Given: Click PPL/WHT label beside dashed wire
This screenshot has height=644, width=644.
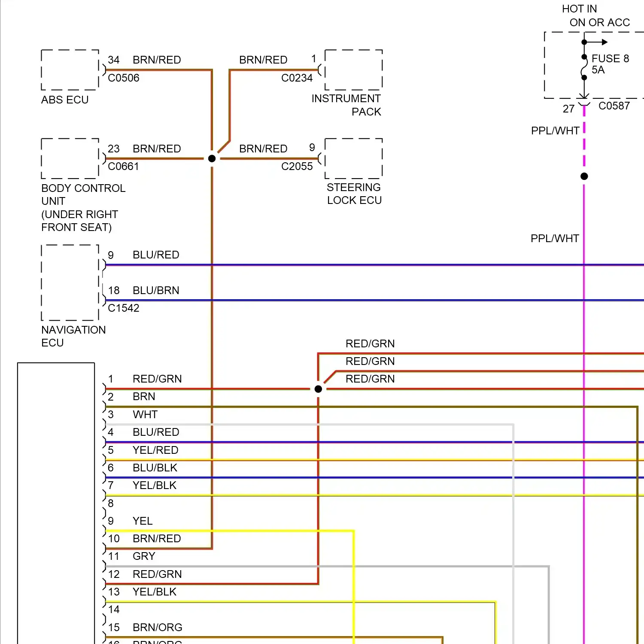Looking at the screenshot, I should 555,131.
